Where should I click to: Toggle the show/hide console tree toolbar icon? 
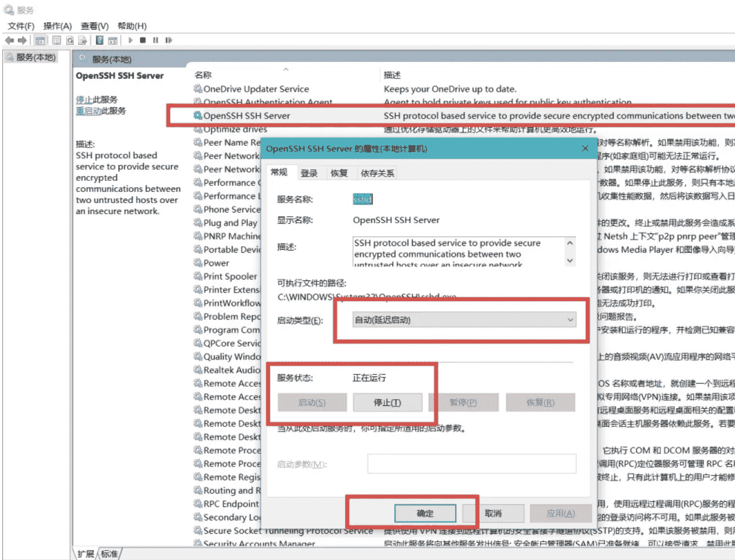pyautogui.click(x=40, y=40)
